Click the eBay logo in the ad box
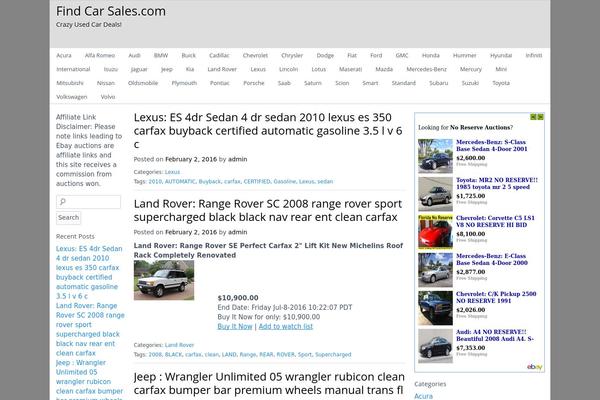Image resolution: width=600 pixels, height=400 pixels. pyautogui.click(x=535, y=367)
